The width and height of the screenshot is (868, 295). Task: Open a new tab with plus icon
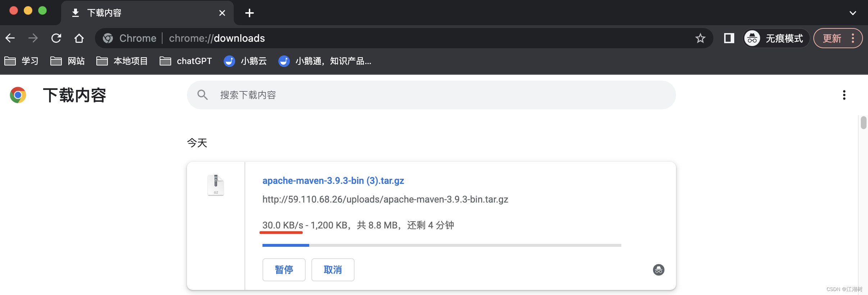249,13
